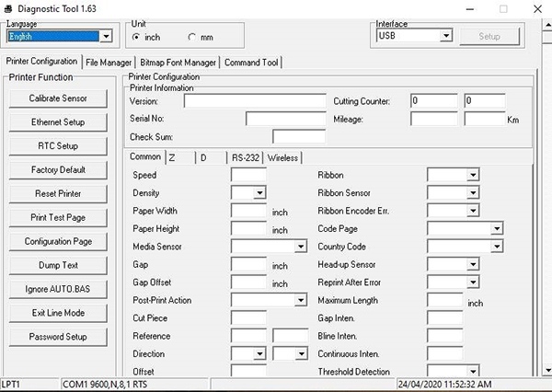Expand the Interface USB dropdown
The height and width of the screenshot is (392, 552).
pyautogui.click(x=446, y=36)
